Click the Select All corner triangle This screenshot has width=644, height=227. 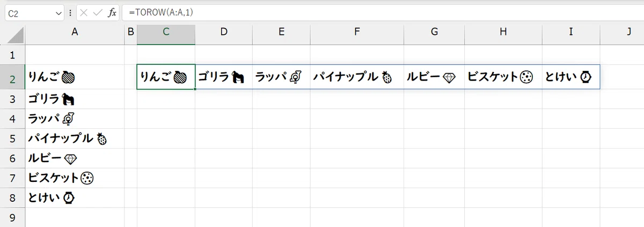click(x=16, y=36)
